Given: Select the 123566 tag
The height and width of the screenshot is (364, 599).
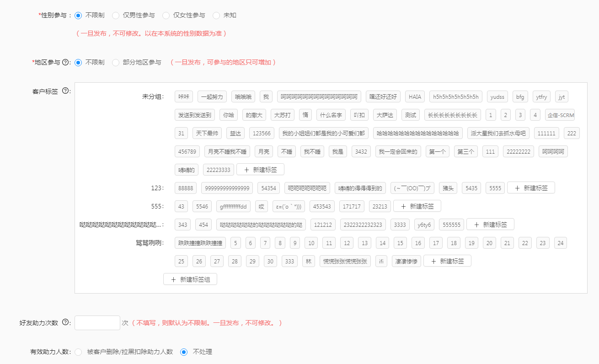Looking at the screenshot, I should pyautogui.click(x=262, y=133).
